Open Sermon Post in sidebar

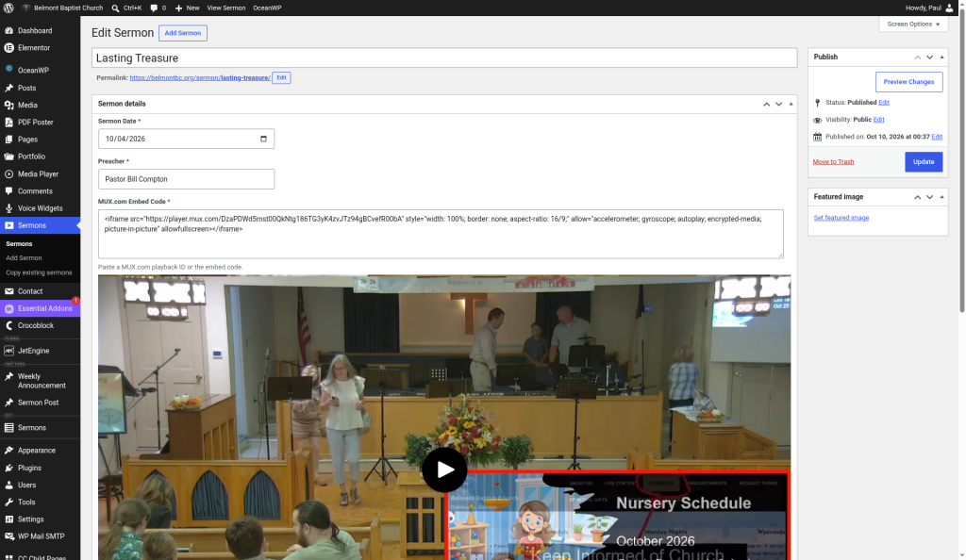click(40, 403)
